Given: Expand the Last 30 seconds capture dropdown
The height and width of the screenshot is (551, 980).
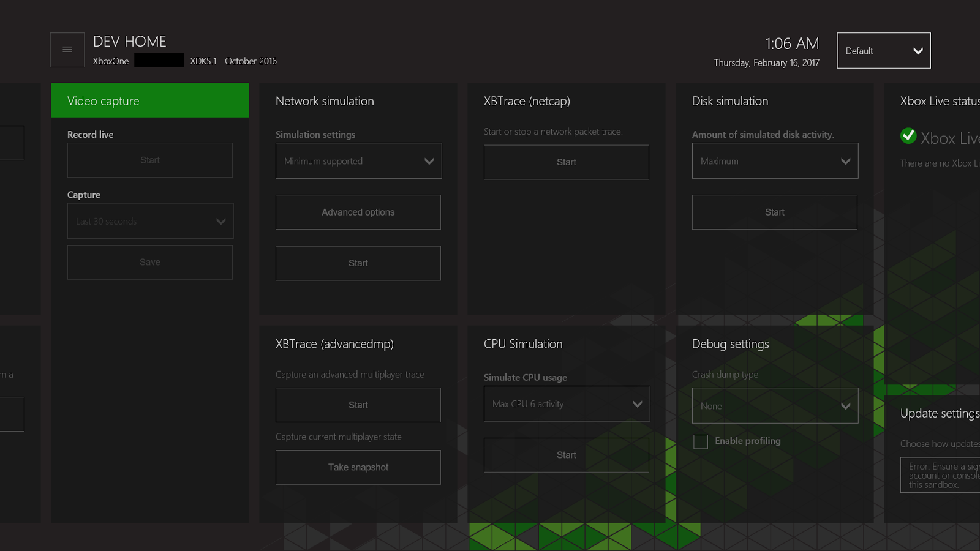Looking at the screenshot, I should 150,221.
